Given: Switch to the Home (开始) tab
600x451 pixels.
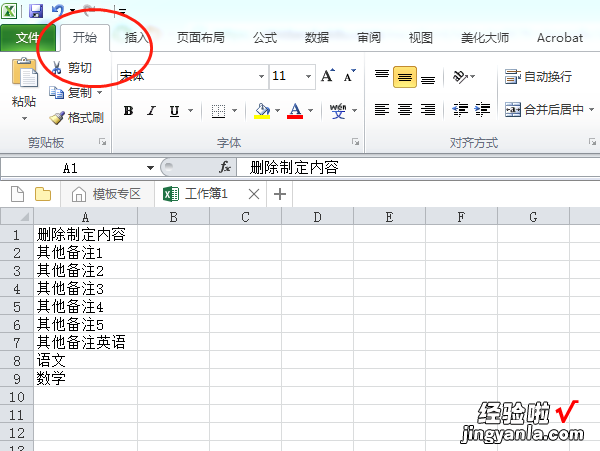Looking at the screenshot, I should (85, 37).
